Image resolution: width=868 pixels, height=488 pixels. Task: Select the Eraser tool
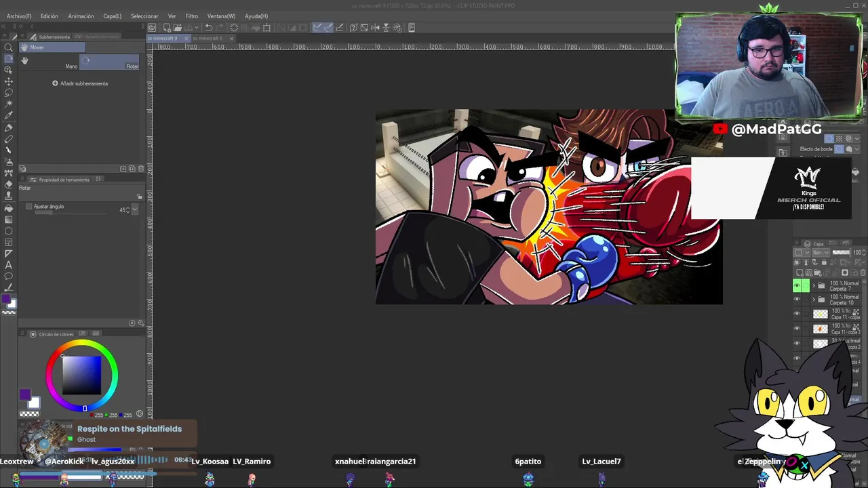(8, 186)
